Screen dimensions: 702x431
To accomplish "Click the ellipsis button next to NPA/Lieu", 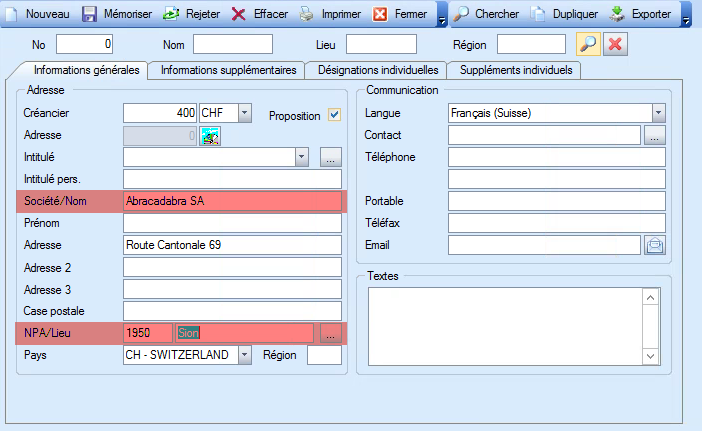I will [x=331, y=333].
